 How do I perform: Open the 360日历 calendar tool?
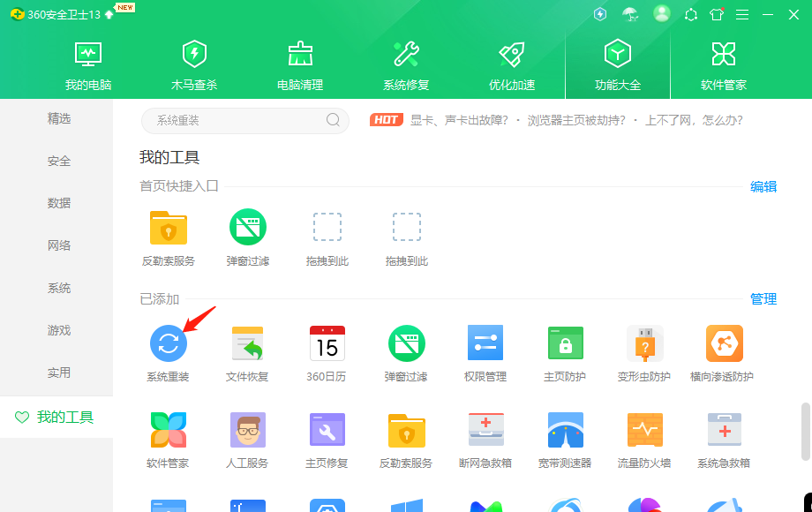pos(327,343)
